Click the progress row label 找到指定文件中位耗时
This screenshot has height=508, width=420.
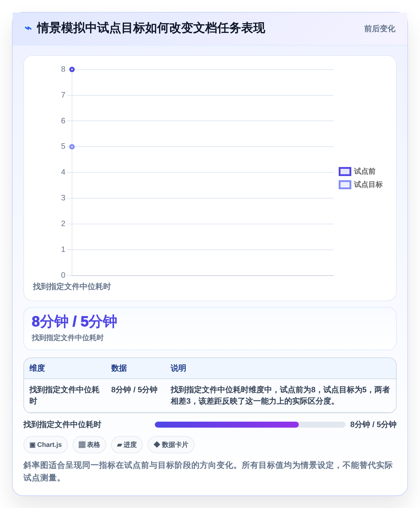62,425
